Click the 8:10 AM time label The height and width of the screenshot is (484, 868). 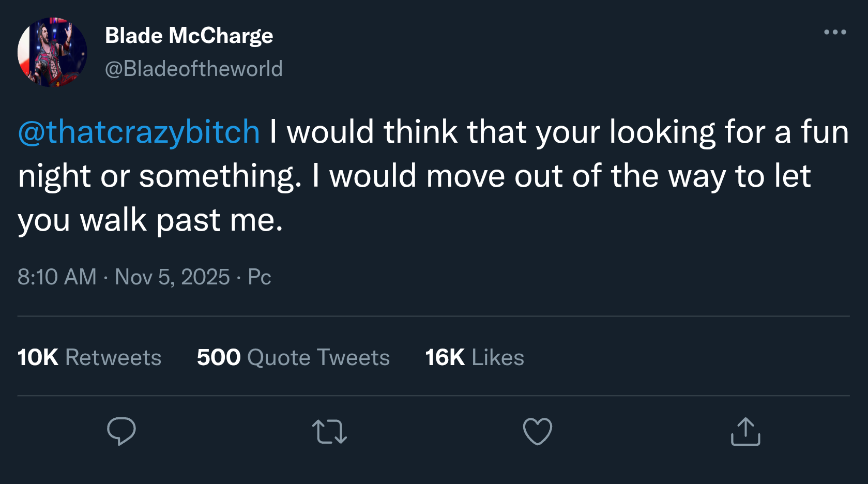tap(56, 277)
